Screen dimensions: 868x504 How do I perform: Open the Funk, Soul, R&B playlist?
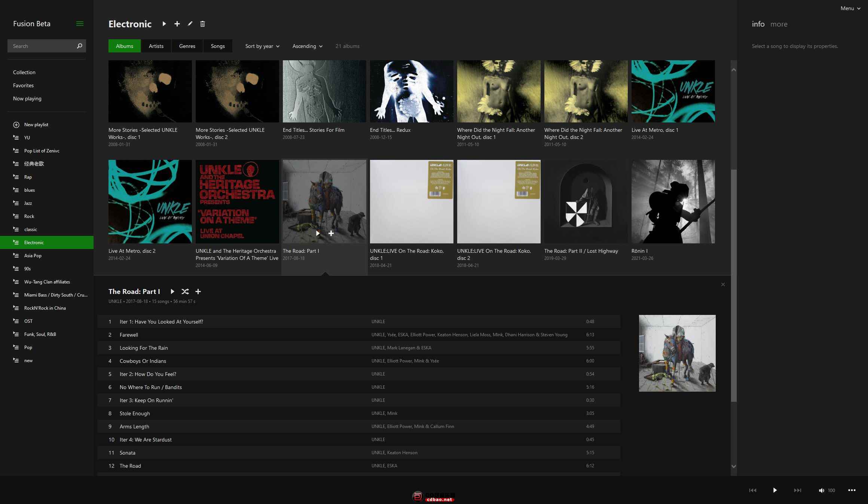pos(47,334)
